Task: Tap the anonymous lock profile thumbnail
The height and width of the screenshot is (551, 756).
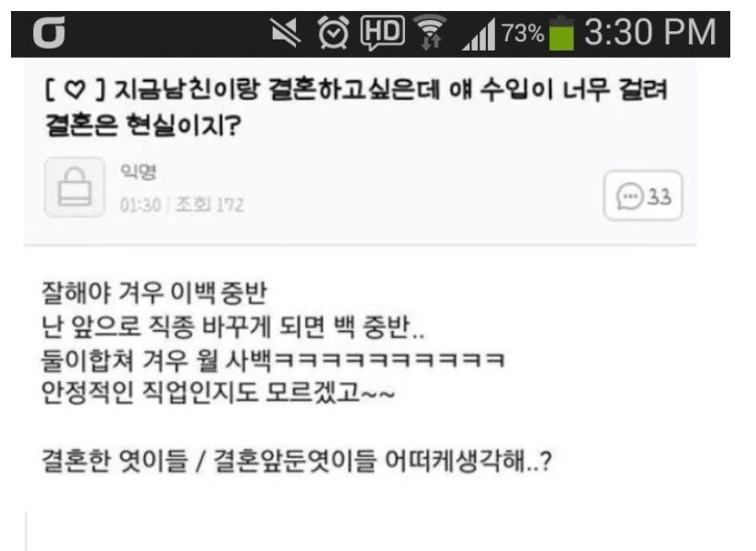Action: (x=74, y=187)
